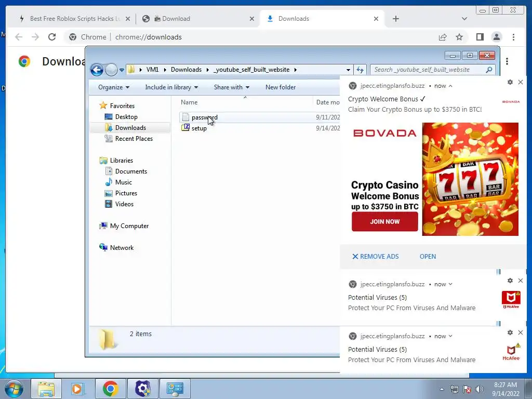Click taskbar clock showing 8:27 AM
The width and height of the screenshot is (532, 399).
(506, 389)
